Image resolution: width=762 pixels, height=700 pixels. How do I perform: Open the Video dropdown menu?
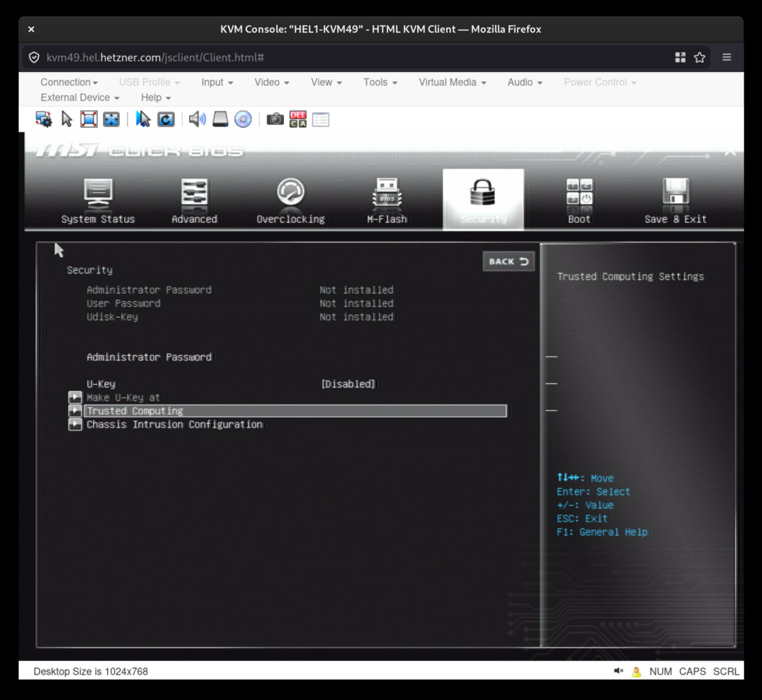[x=271, y=82]
